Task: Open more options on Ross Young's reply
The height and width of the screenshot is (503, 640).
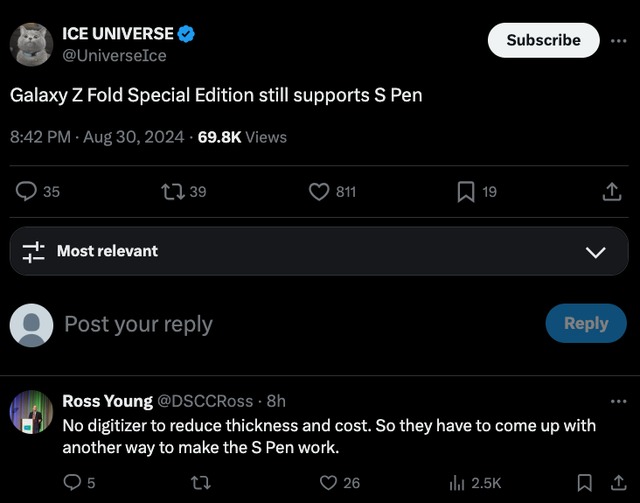Action: [618, 401]
